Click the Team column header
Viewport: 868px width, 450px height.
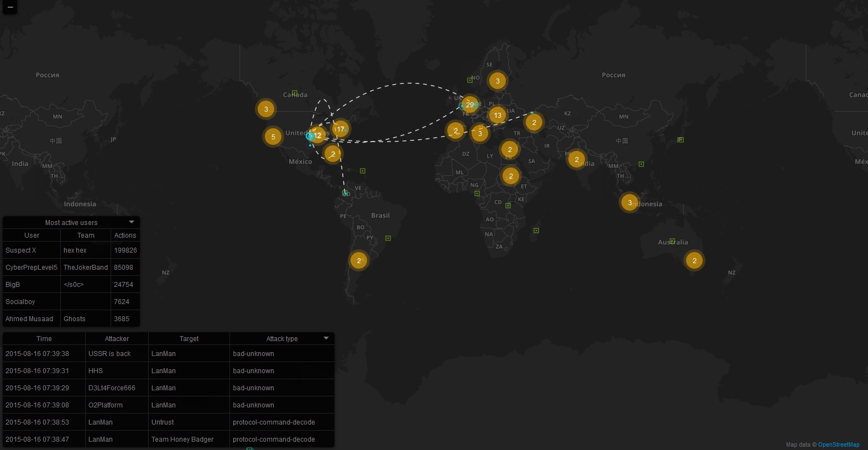click(86, 236)
